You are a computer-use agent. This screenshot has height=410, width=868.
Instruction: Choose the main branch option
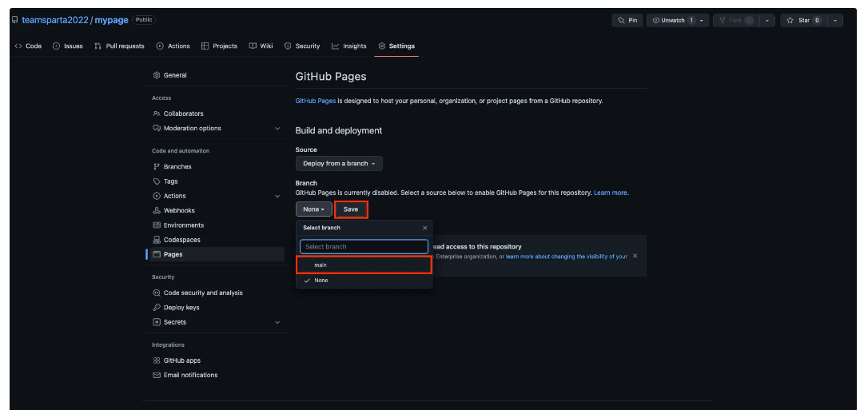point(364,265)
